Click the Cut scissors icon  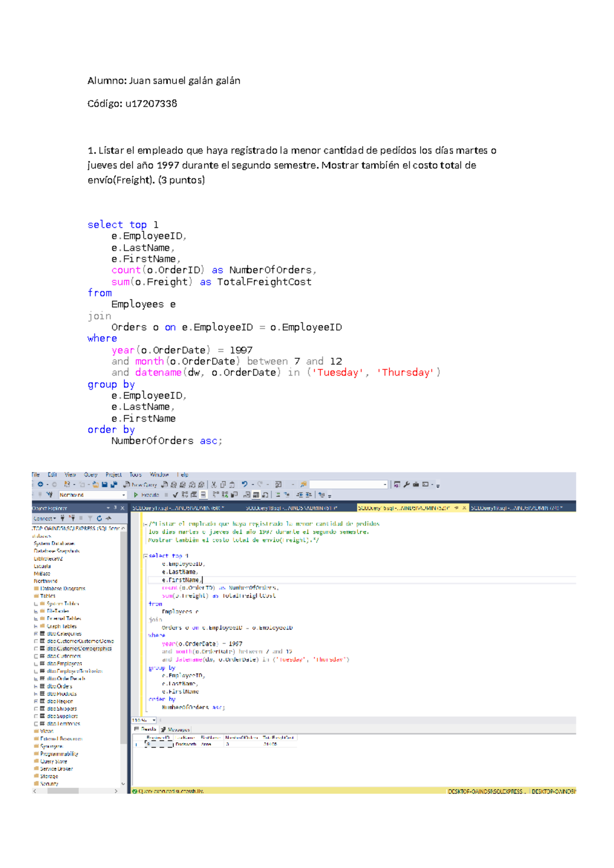click(x=214, y=484)
